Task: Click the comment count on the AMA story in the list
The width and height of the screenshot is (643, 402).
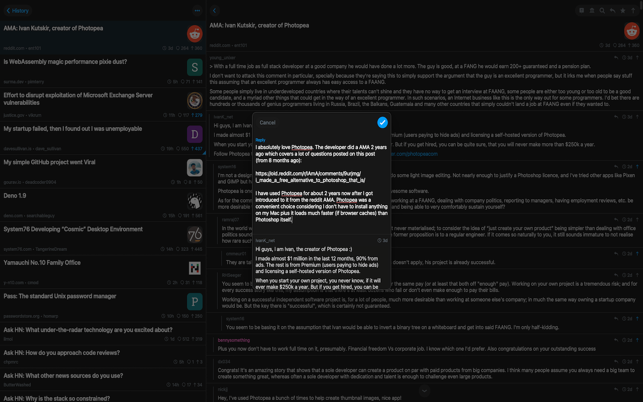Action: 182,48
